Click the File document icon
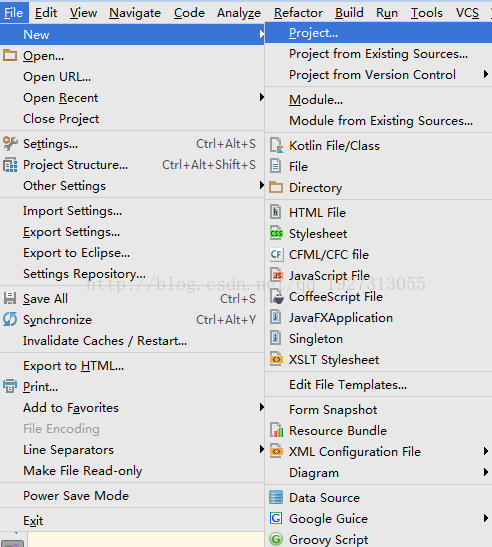 pyautogui.click(x=276, y=166)
